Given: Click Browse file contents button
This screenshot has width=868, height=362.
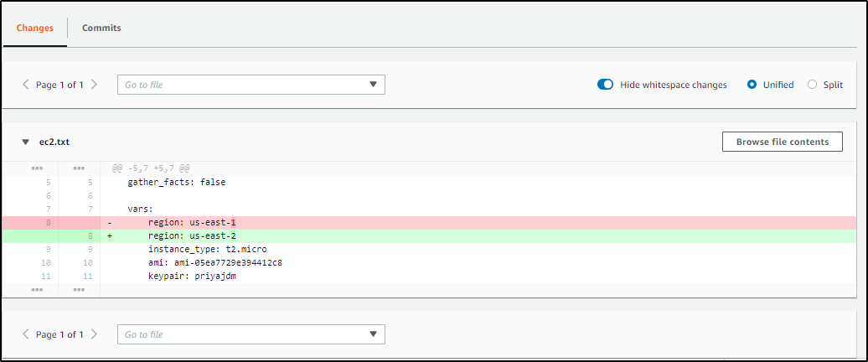Looking at the screenshot, I should pyautogui.click(x=783, y=142).
